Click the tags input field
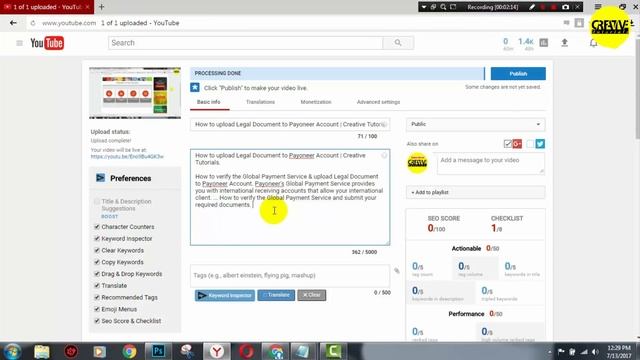This screenshot has height=360, width=640. tap(290, 276)
